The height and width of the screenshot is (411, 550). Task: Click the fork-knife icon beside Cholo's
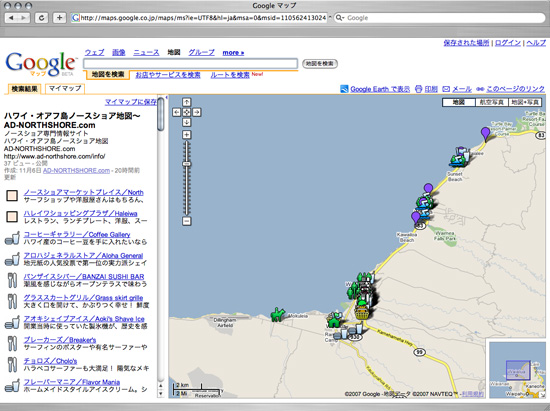[12, 365]
